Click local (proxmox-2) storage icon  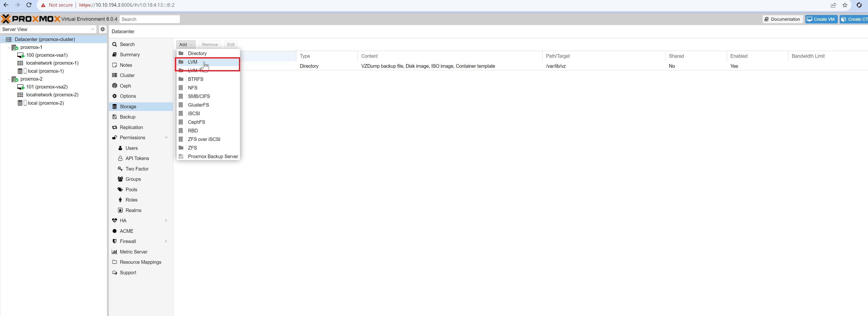pos(22,103)
